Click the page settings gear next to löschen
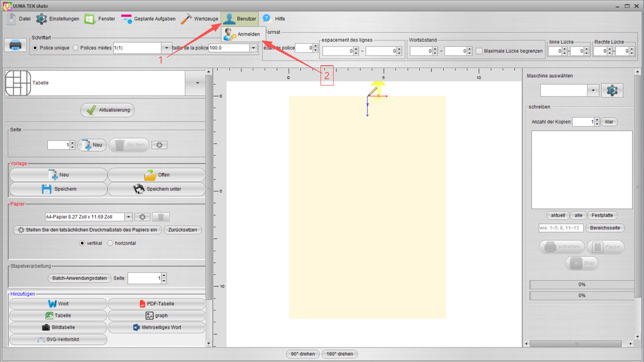Viewport: 644px width, 362px height. click(159, 145)
